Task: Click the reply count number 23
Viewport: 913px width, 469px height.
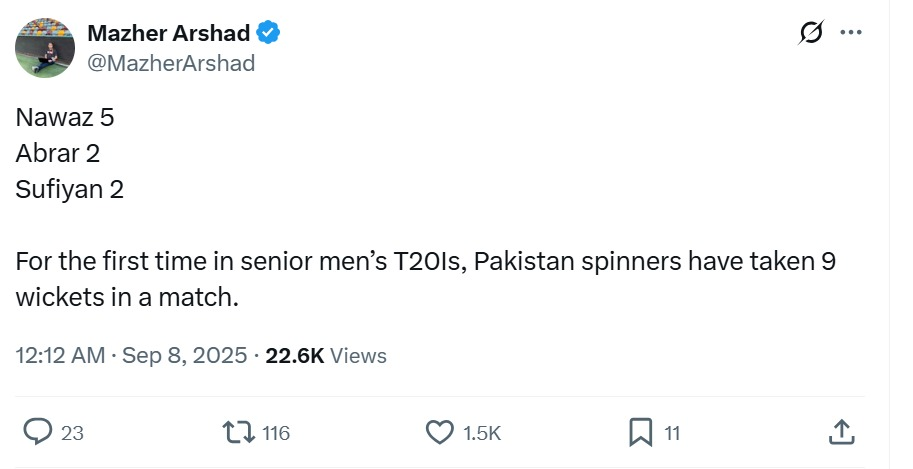Action: point(72,433)
